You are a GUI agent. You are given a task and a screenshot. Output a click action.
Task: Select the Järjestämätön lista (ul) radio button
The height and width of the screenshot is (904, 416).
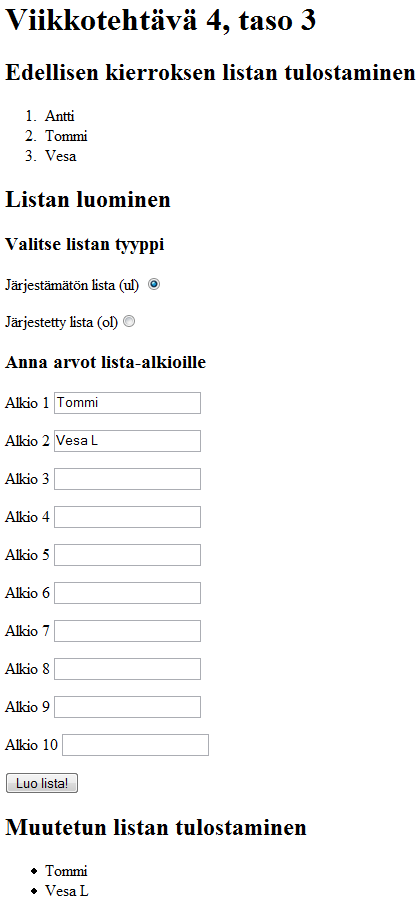tap(154, 284)
